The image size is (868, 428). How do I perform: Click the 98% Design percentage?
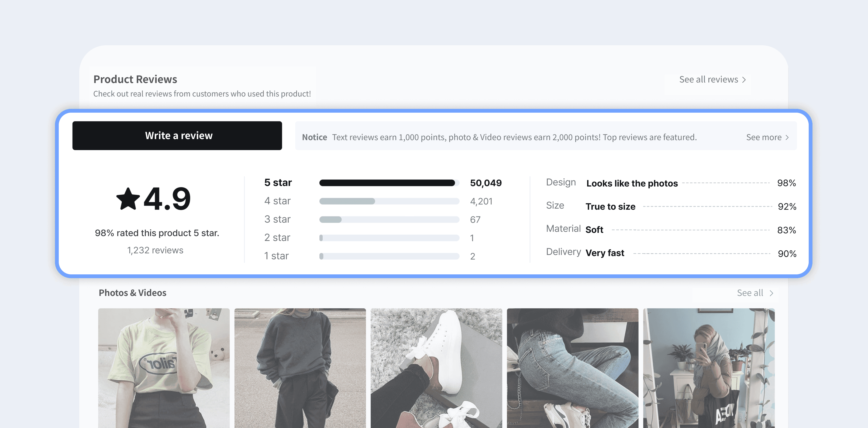tap(787, 183)
